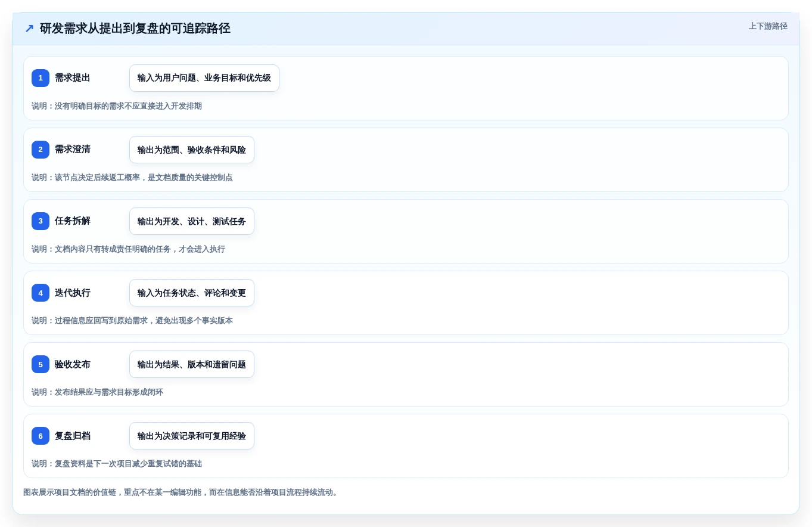Select step number badge 4

pos(41,293)
